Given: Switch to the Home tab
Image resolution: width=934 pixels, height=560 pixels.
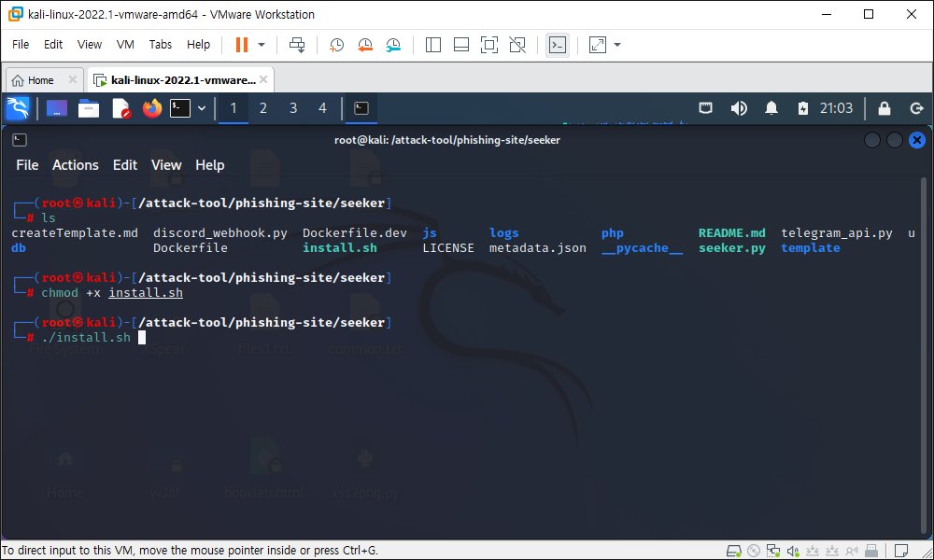Looking at the screenshot, I should (x=40, y=80).
